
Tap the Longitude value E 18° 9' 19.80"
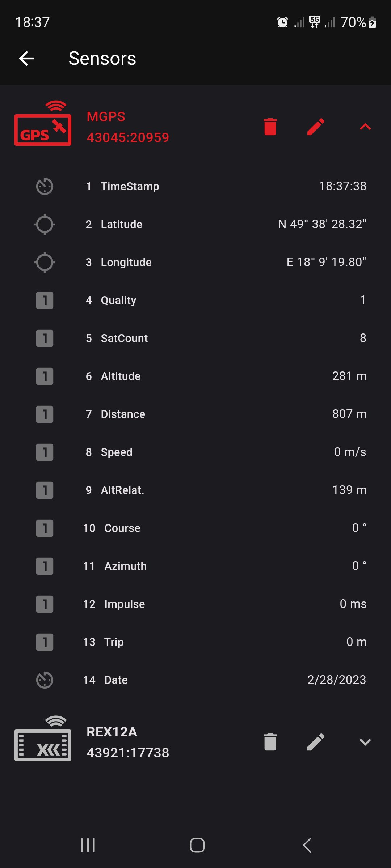point(326,262)
